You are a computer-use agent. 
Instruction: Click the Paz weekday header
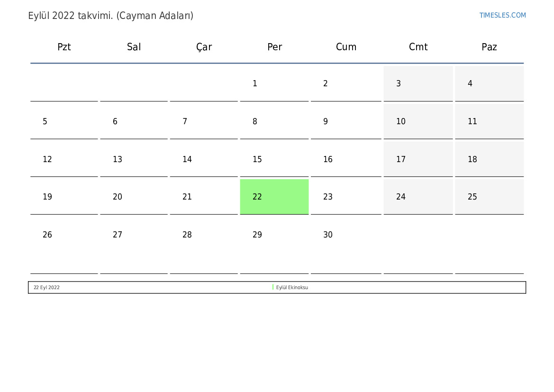[489, 47]
